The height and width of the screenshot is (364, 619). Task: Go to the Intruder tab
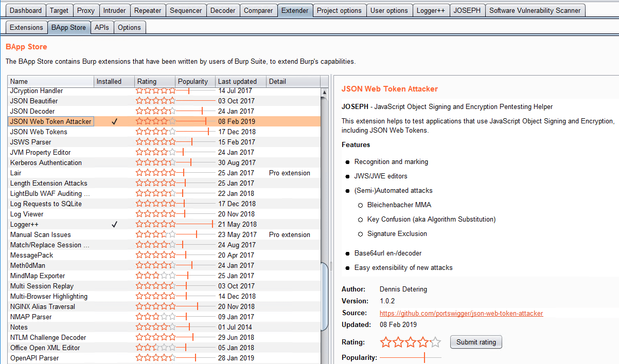(x=114, y=10)
